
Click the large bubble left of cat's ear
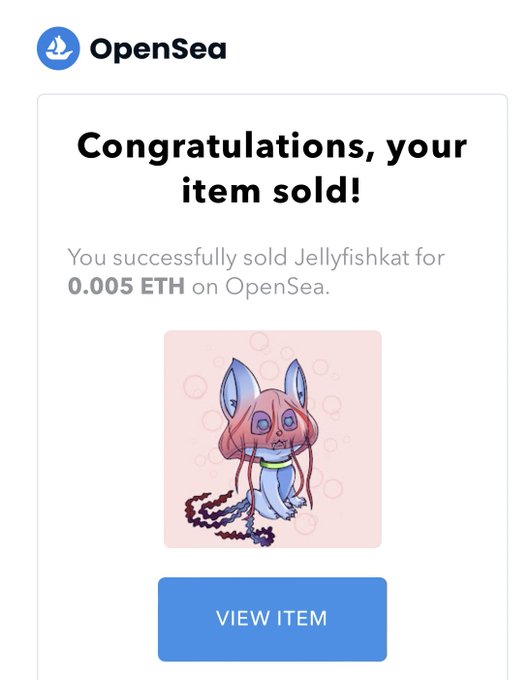pos(195,386)
